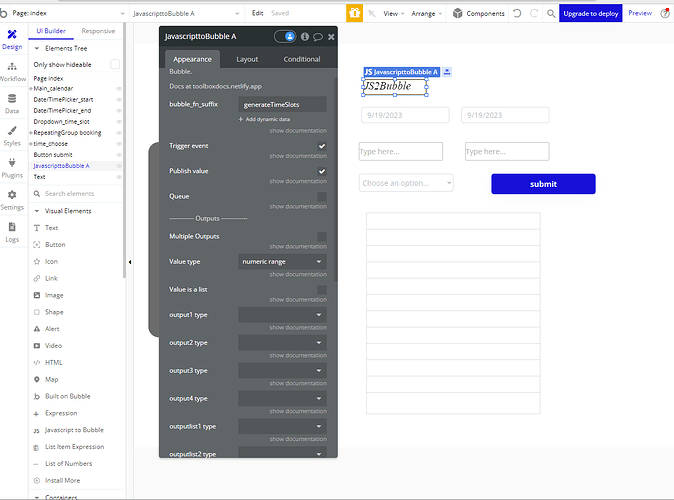
Task: Open the Plugins plug icon
Action: click(x=12, y=163)
